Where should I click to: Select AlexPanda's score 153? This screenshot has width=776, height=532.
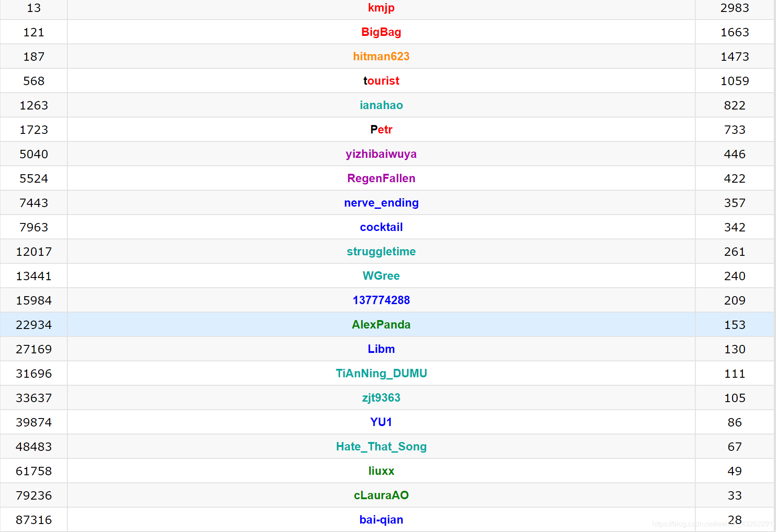point(734,325)
